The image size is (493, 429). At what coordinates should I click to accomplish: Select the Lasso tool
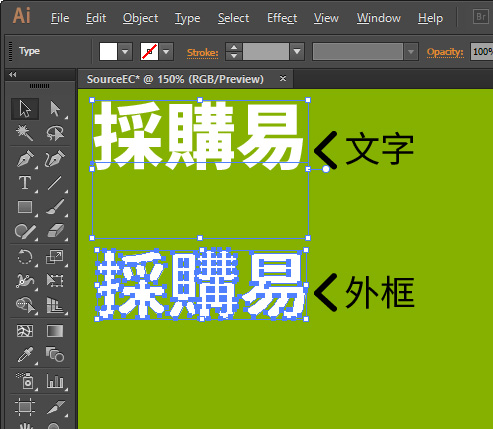(55, 133)
